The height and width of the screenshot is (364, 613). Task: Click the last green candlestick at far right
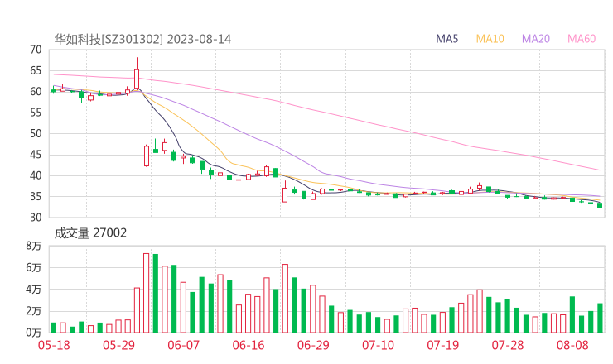click(600, 205)
